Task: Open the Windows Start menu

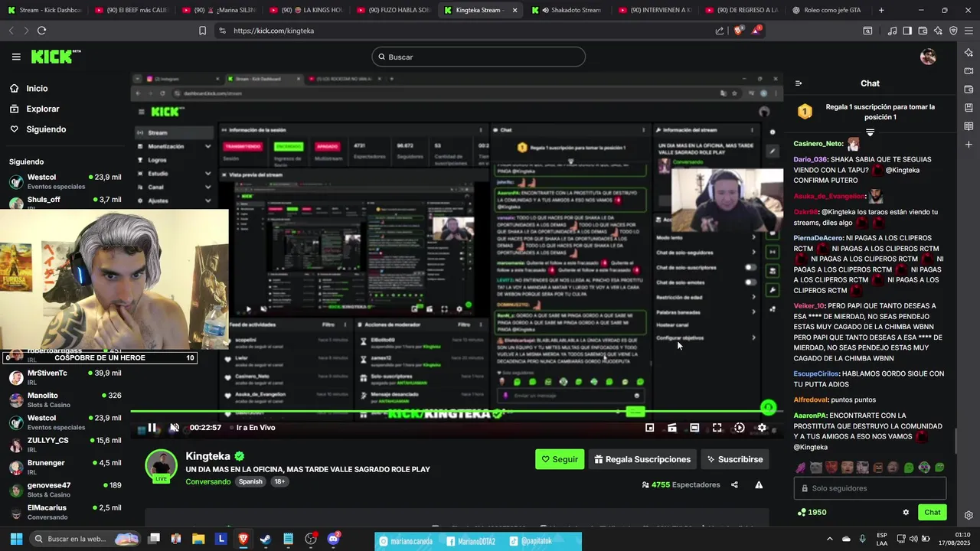Action: tap(16, 539)
